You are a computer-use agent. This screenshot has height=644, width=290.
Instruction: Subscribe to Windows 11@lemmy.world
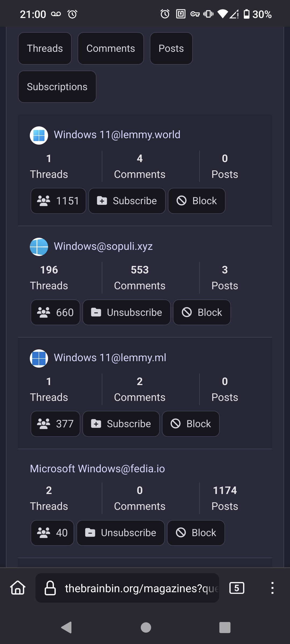pyautogui.click(x=127, y=201)
